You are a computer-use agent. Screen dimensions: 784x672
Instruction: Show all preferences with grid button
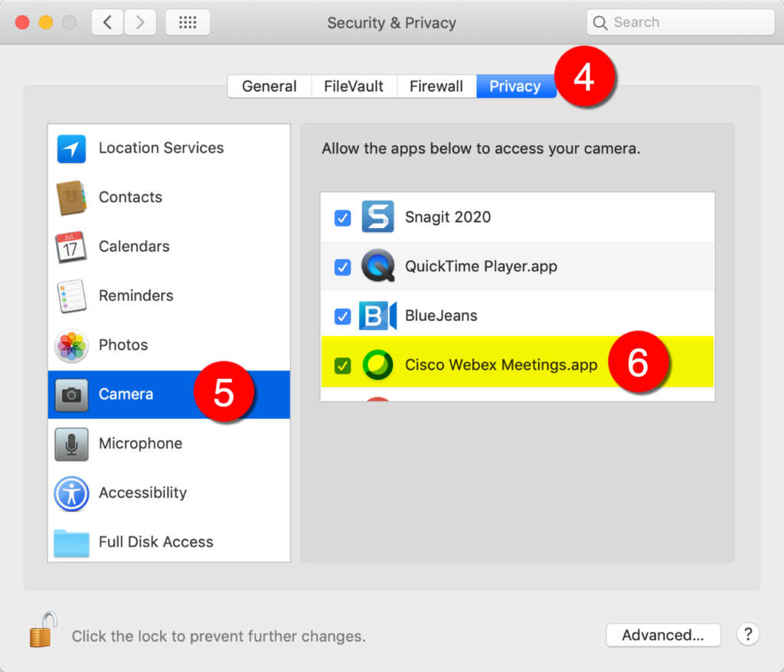[188, 23]
